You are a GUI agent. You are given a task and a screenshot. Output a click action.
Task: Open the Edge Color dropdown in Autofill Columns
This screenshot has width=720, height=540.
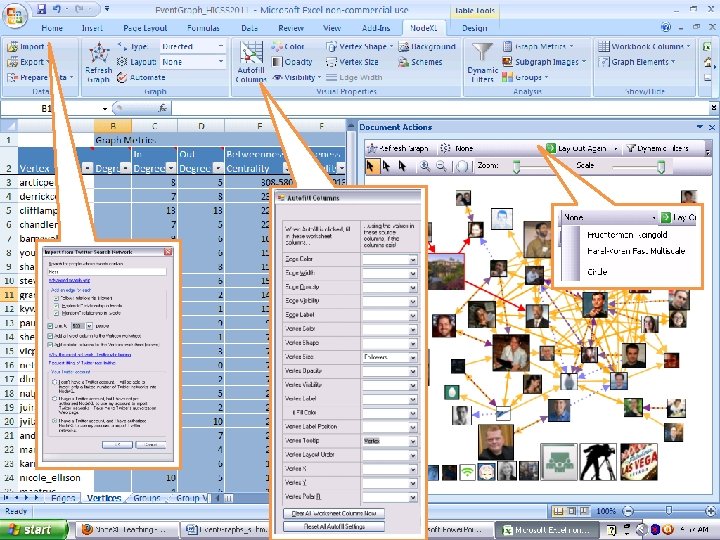pyautogui.click(x=413, y=259)
